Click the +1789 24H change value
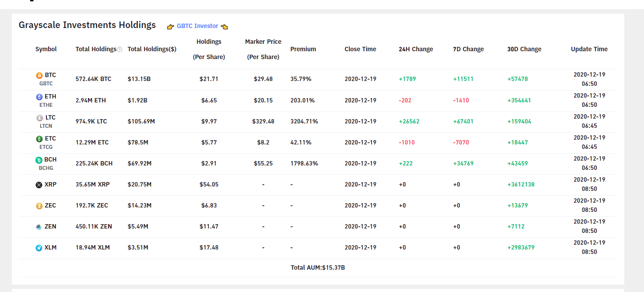The height and width of the screenshot is (292, 644). click(407, 79)
